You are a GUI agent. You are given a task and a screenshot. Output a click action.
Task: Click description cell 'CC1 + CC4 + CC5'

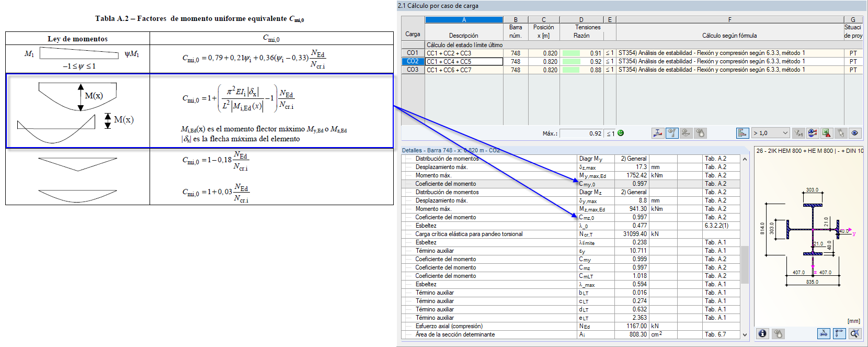point(464,61)
